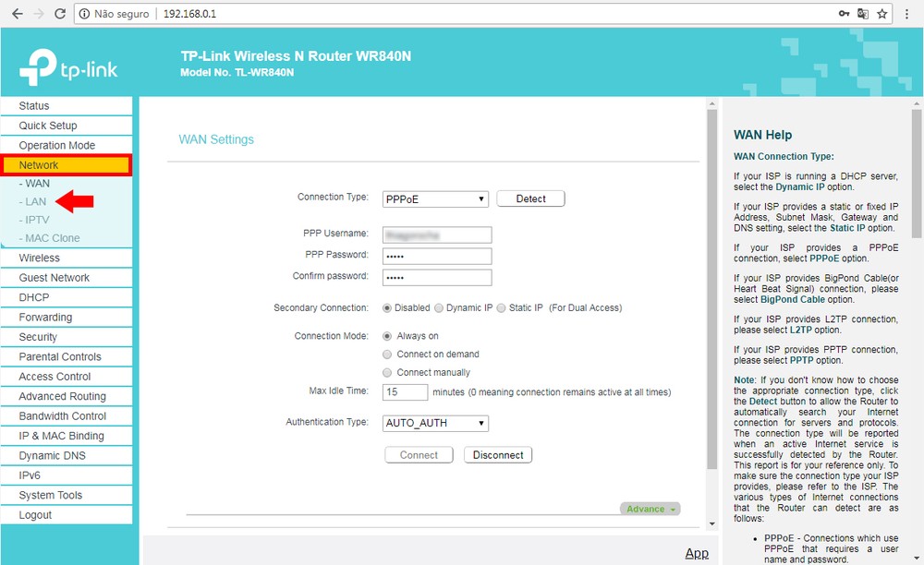Screen dimensions: 924x565
Task: Reload the router page
Action: tap(59, 14)
